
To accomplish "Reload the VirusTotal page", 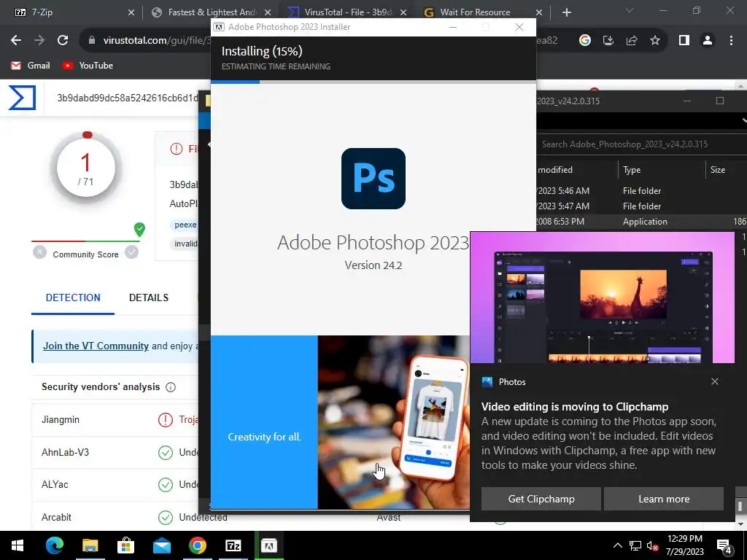I will pos(63,41).
